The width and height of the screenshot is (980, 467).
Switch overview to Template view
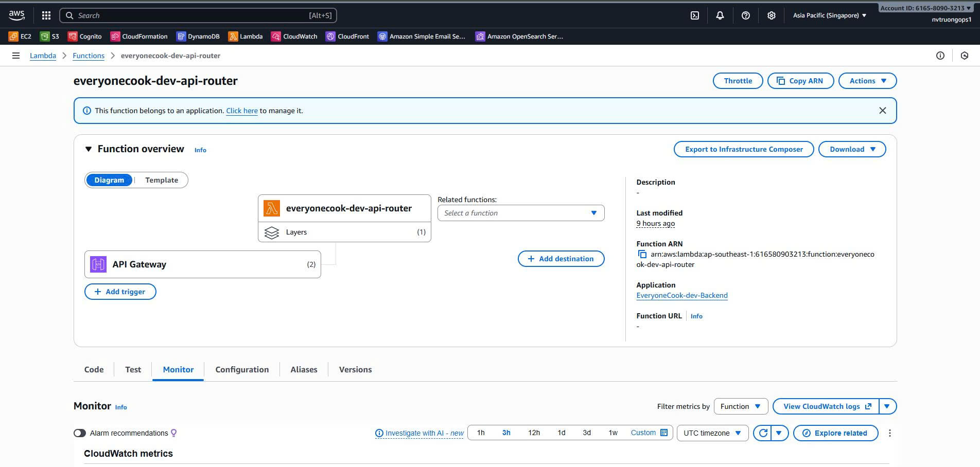162,180
